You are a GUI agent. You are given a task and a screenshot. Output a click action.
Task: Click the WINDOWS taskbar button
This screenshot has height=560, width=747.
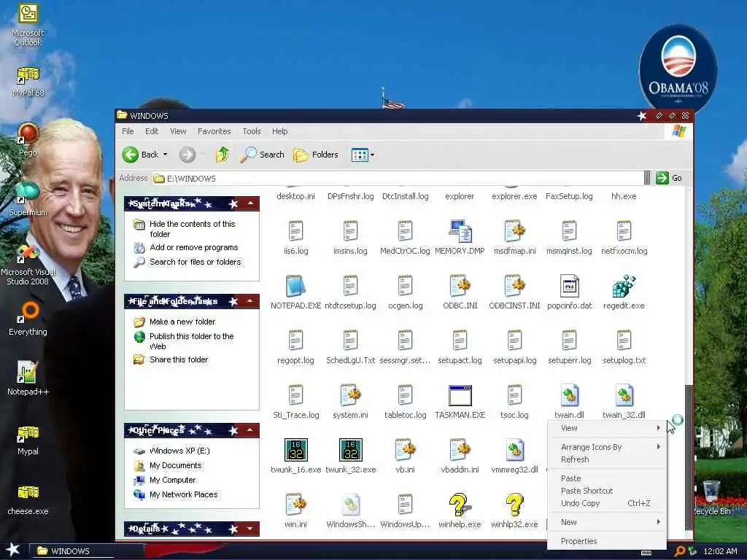(x=86, y=551)
